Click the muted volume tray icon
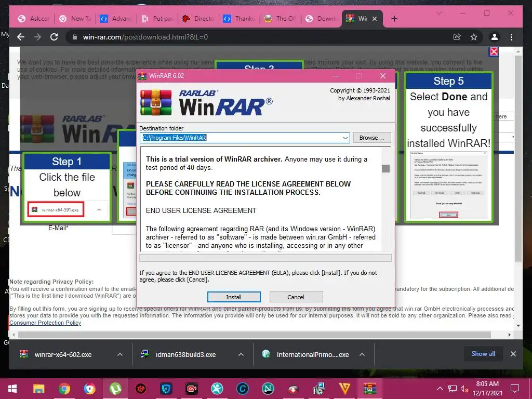 [x=464, y=389]
